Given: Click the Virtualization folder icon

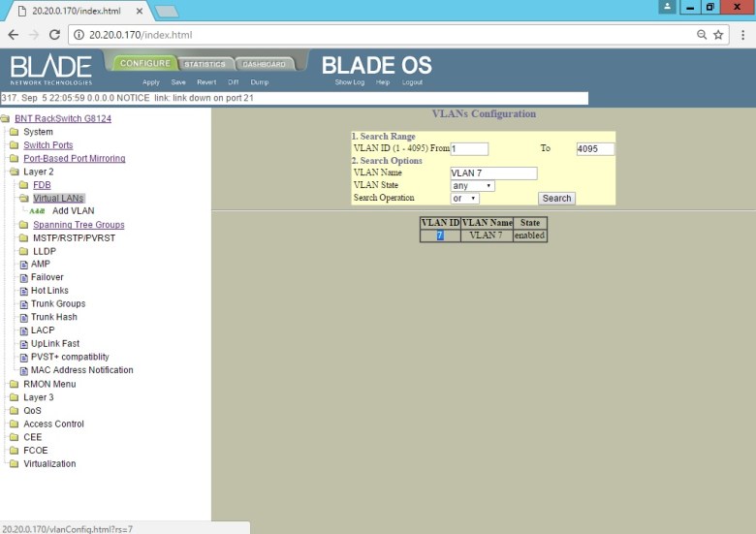Looking at the screenshot, I should point(14,463).
